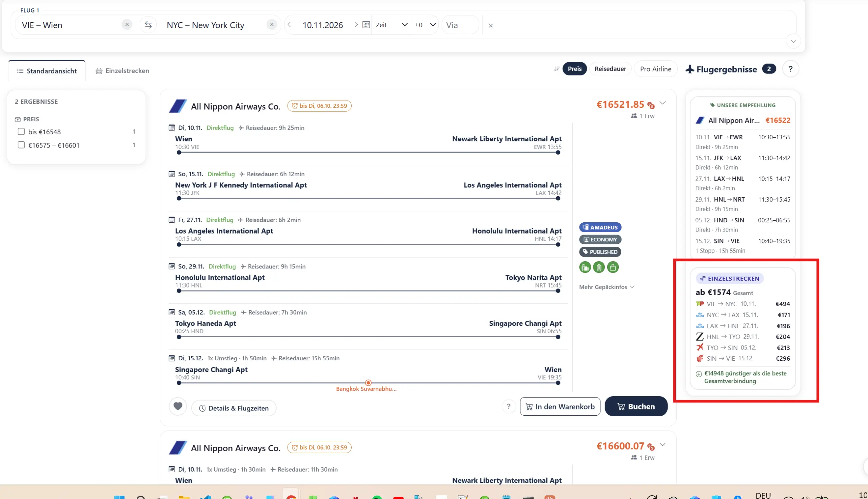This screenshot has width=868, height=499.
Task: Open the help question mark next to Flugergebnisse
Action: [x=791, y=69]
